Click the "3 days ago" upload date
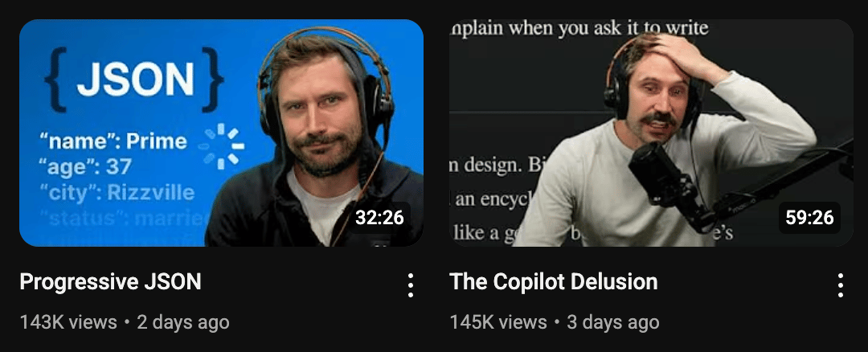This screenshot has width=868, height=352. 612,322
